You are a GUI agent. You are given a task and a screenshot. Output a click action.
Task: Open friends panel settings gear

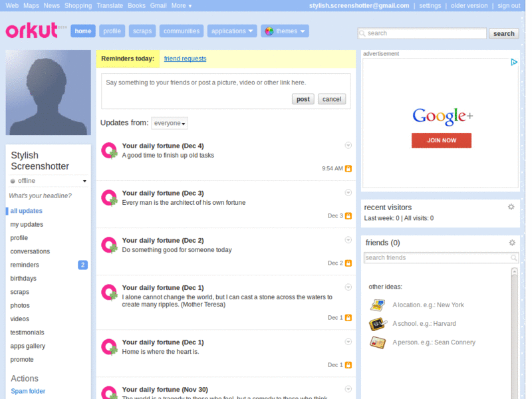click(512, 243)
